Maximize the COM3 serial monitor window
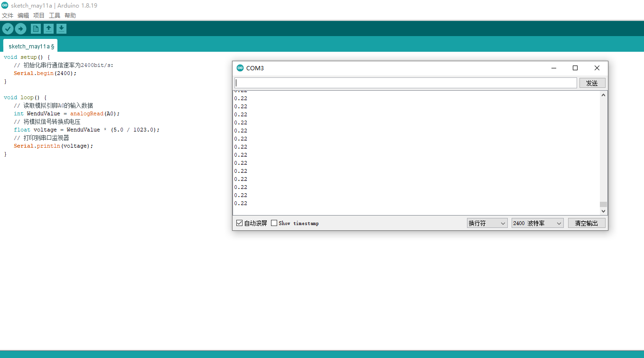 [575, 68]
